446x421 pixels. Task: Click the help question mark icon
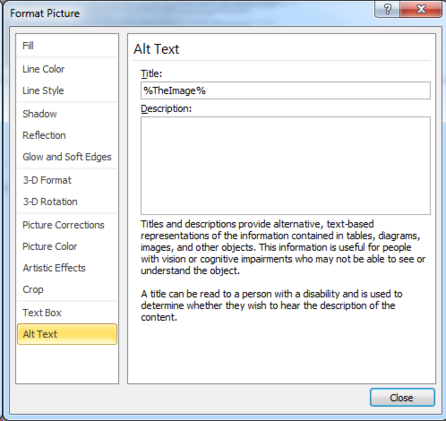(387, 9)
